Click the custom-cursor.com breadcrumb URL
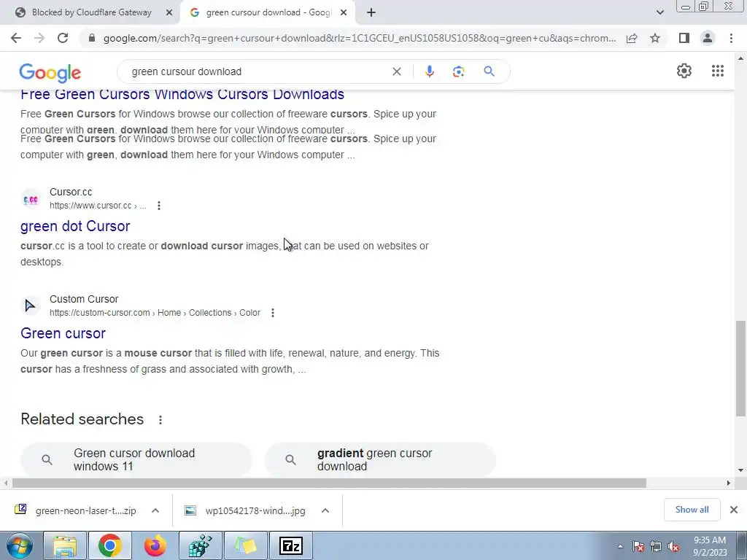 (155, 313)
